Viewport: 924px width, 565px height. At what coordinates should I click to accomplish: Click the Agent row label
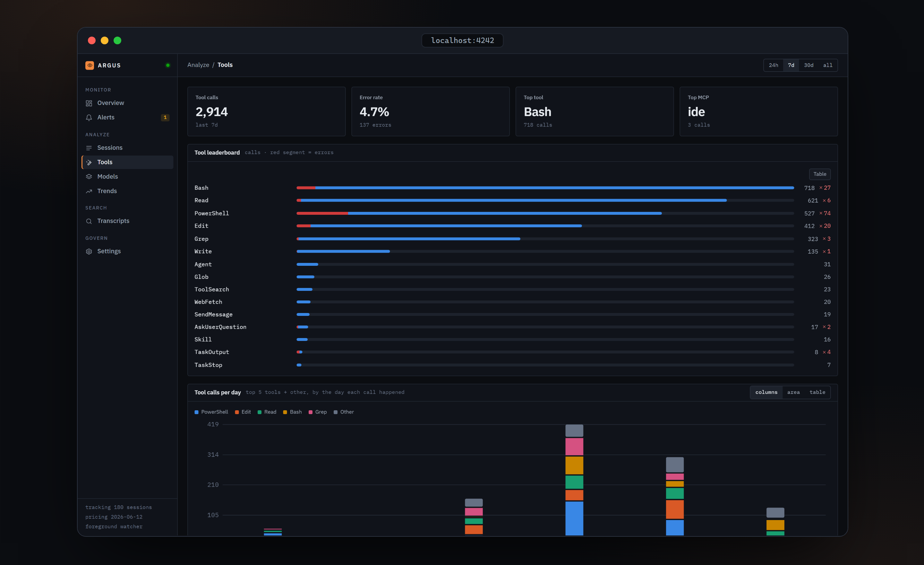pyautogui.click(x=203, y=265)
